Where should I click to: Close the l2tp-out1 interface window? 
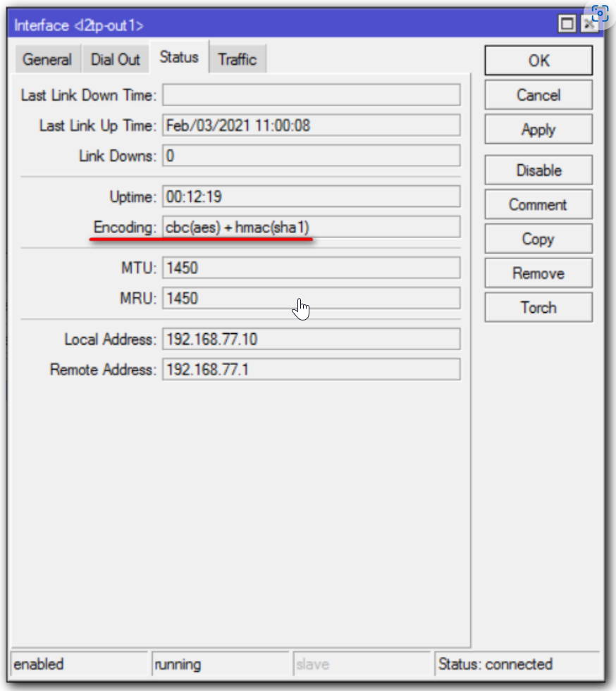point(589,24)
